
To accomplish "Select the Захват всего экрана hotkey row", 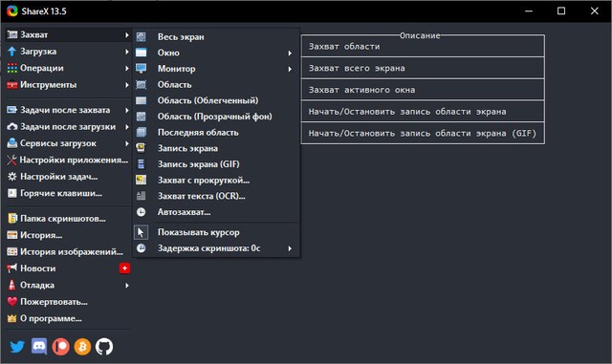I will pos(423,68).
